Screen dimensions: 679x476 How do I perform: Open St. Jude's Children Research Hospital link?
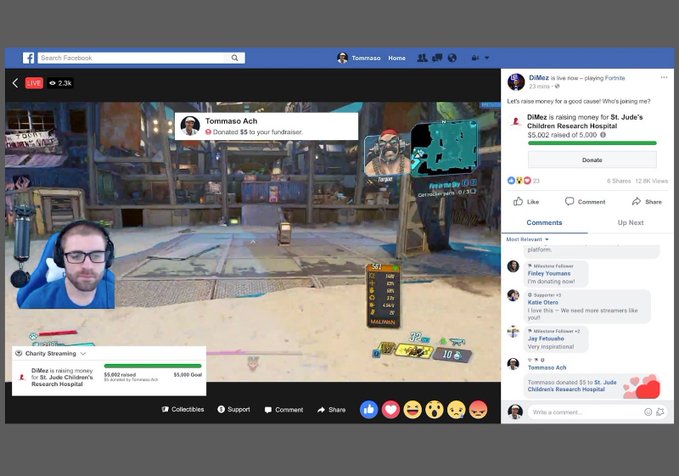coord(585,121)
